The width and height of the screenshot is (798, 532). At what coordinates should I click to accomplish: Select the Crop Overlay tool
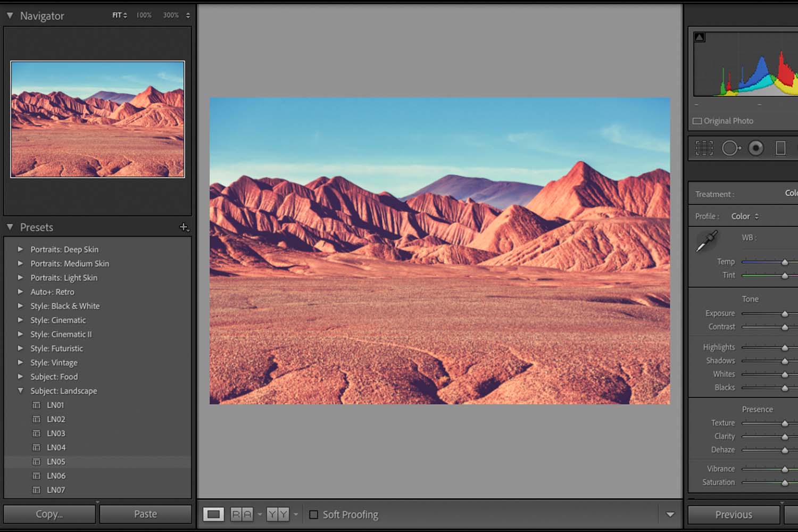[x=704, y=148]
